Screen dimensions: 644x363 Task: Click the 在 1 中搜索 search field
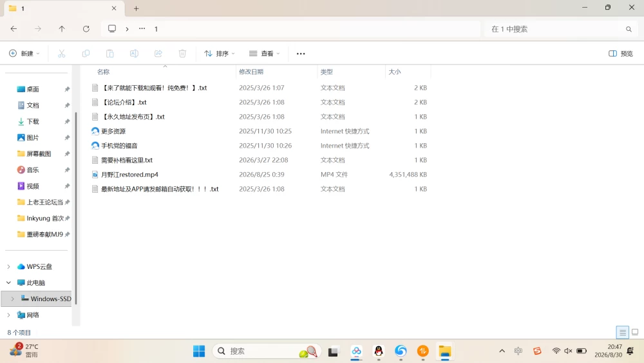556,29
